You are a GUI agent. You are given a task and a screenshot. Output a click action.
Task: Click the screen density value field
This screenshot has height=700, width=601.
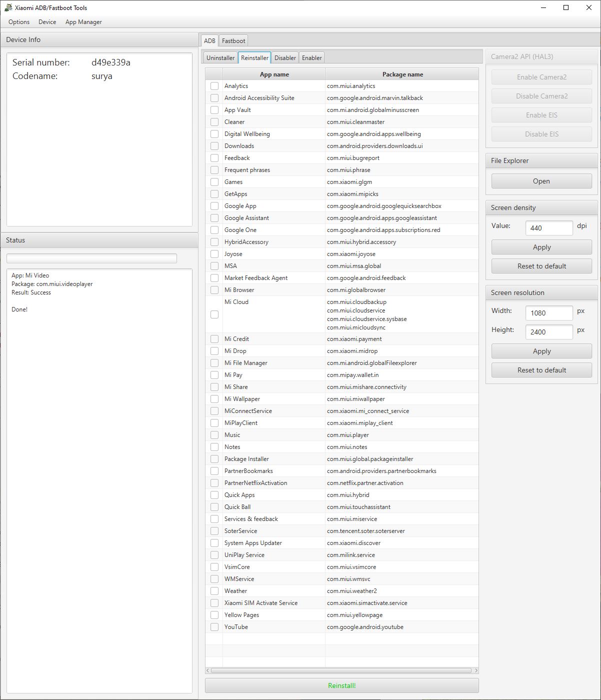coord(549,227)
